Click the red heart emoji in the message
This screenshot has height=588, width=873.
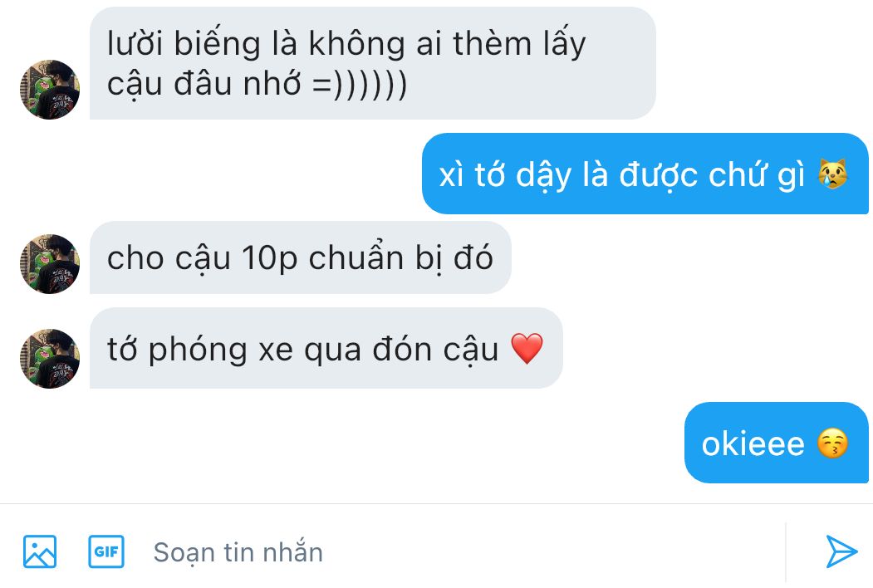click(527, 349)
